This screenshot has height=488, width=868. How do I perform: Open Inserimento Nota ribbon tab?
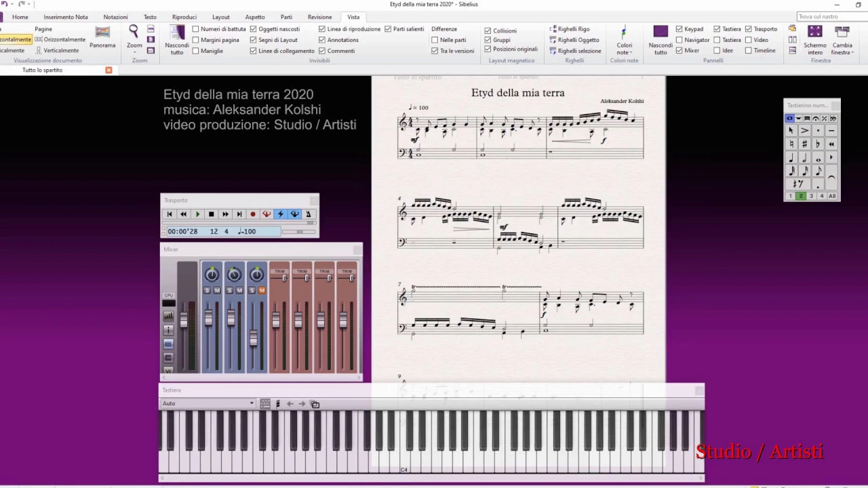(66, 17)
